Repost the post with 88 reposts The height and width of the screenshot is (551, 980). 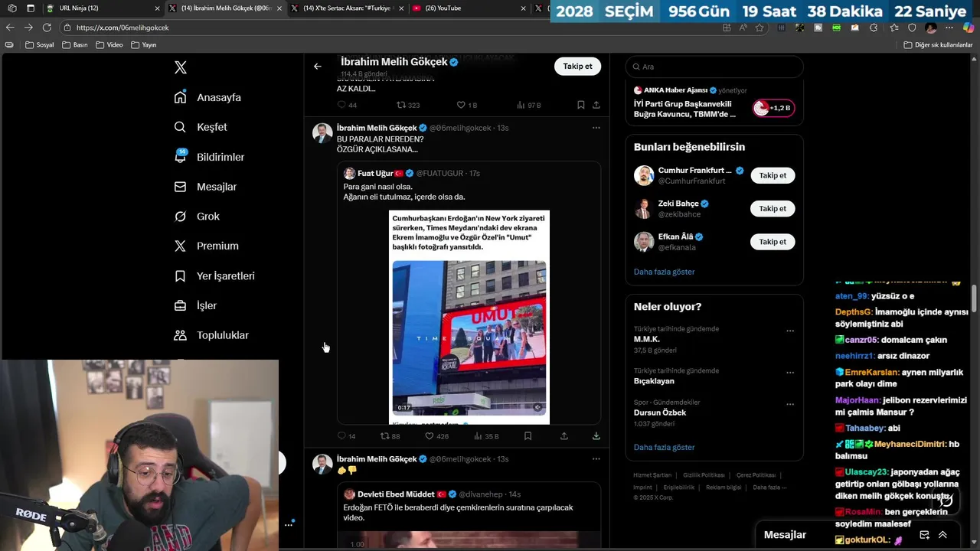390,436
